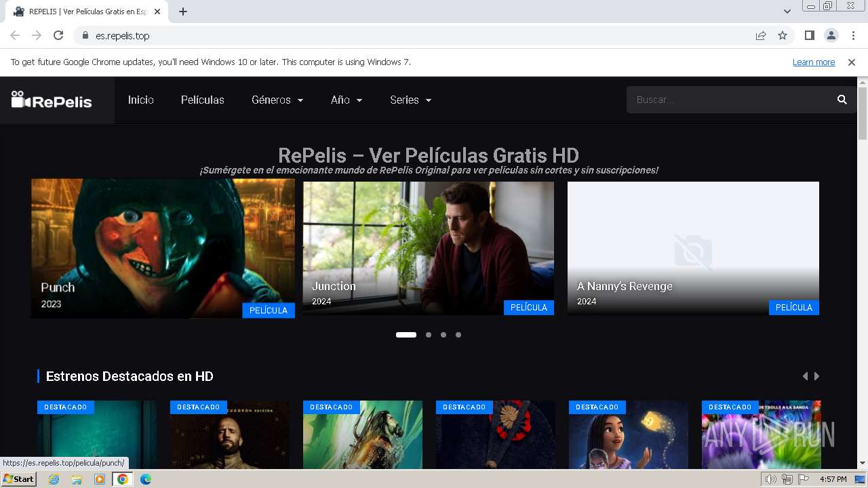Open the Chrome three-dot menu

pyautogui.click(x=853, y=36)
